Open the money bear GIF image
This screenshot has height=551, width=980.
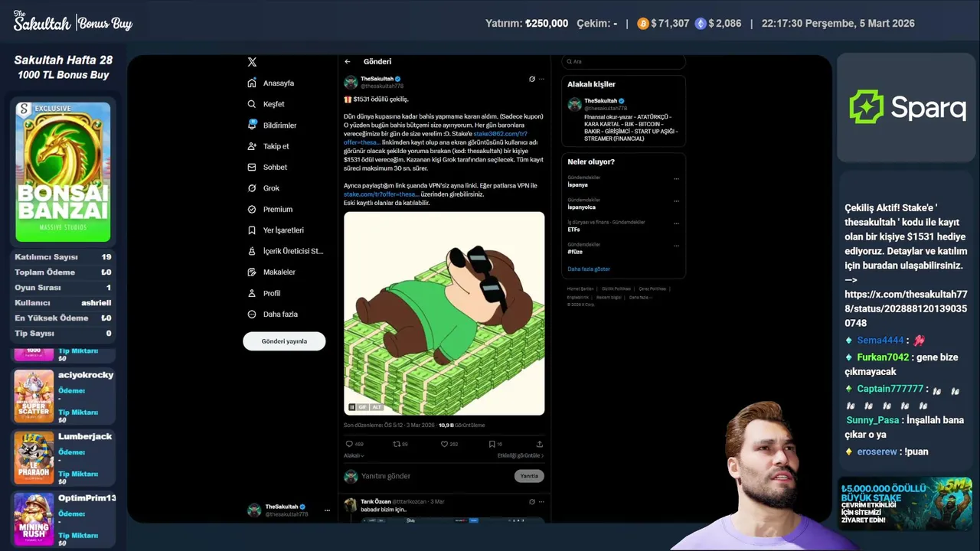444,314
